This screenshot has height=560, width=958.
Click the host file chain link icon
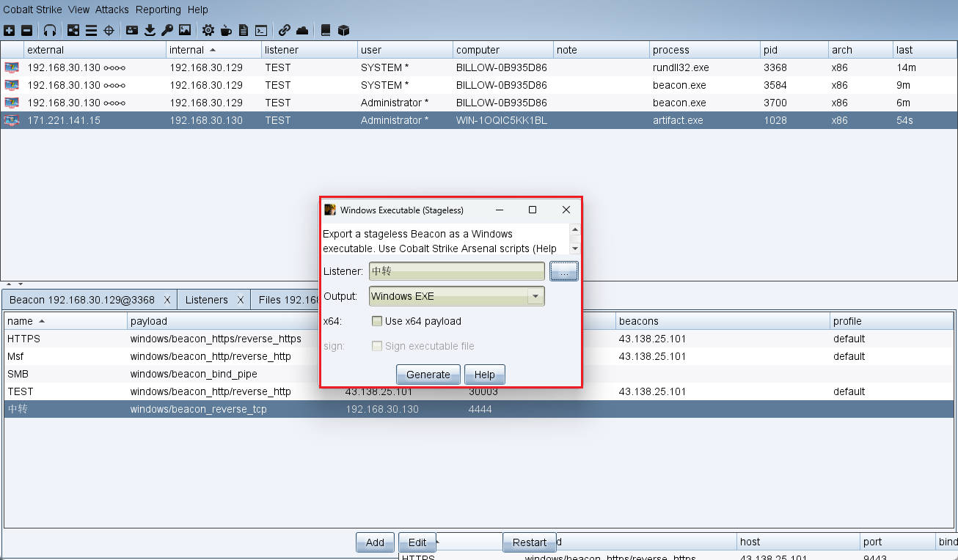(285, 30)
